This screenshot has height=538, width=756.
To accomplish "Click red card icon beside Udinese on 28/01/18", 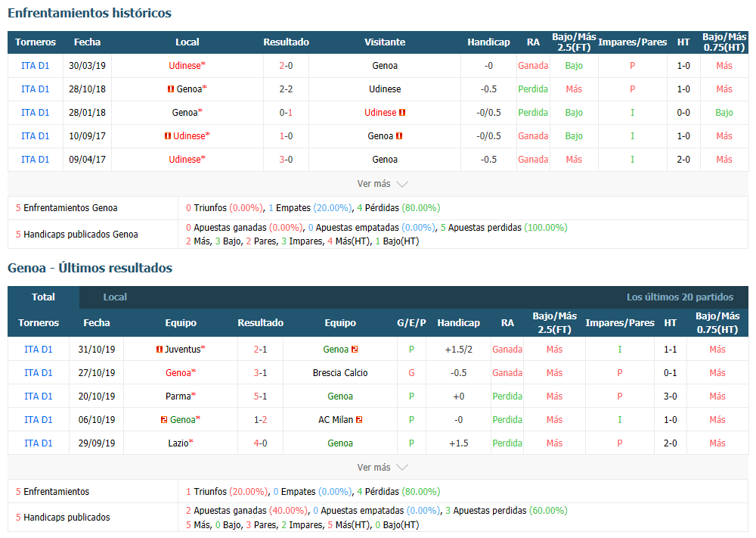I will pos(402,113).
